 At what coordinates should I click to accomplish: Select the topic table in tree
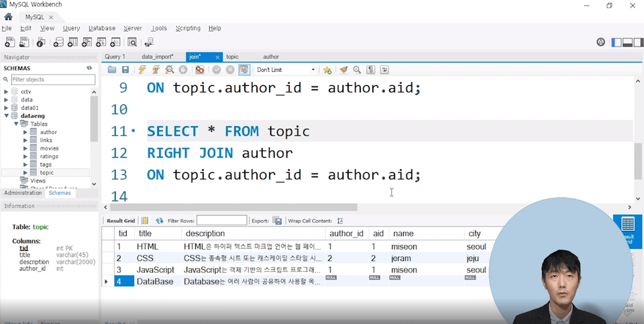click(46, 172)
